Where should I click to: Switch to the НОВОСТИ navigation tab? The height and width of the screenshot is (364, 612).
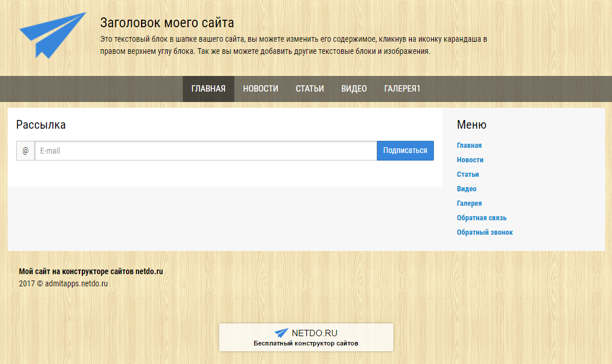click(x=260, y=89)
